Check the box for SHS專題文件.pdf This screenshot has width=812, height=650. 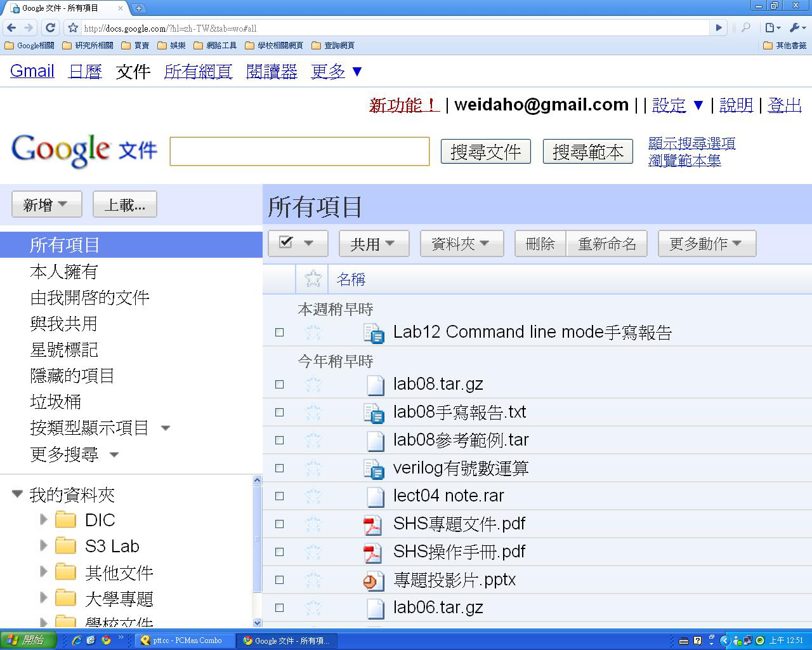pyautogui.click(x=279, y=524)
